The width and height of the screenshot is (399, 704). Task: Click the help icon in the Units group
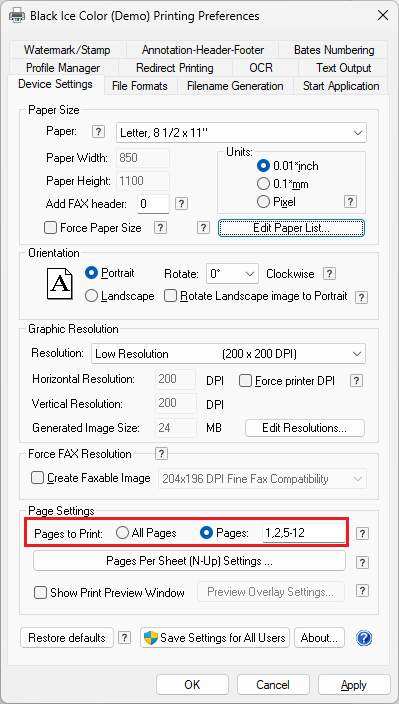click(x=351, y=202)
